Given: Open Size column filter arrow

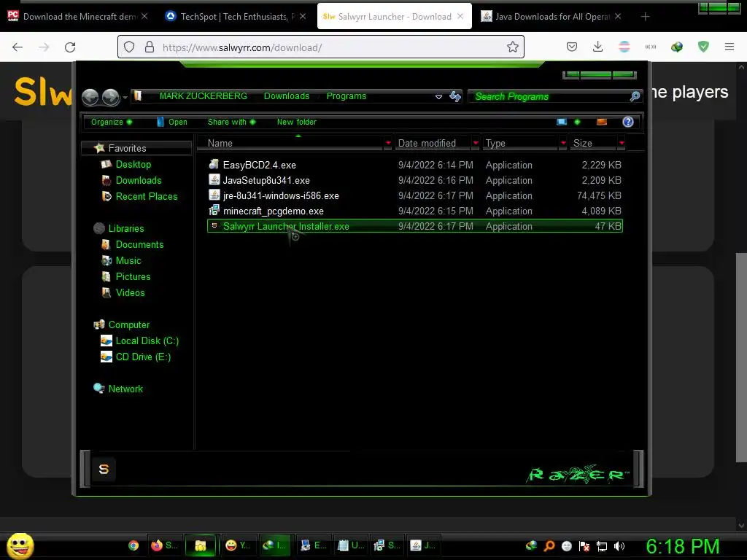Looking at the screenshot, I should (622, 143).
